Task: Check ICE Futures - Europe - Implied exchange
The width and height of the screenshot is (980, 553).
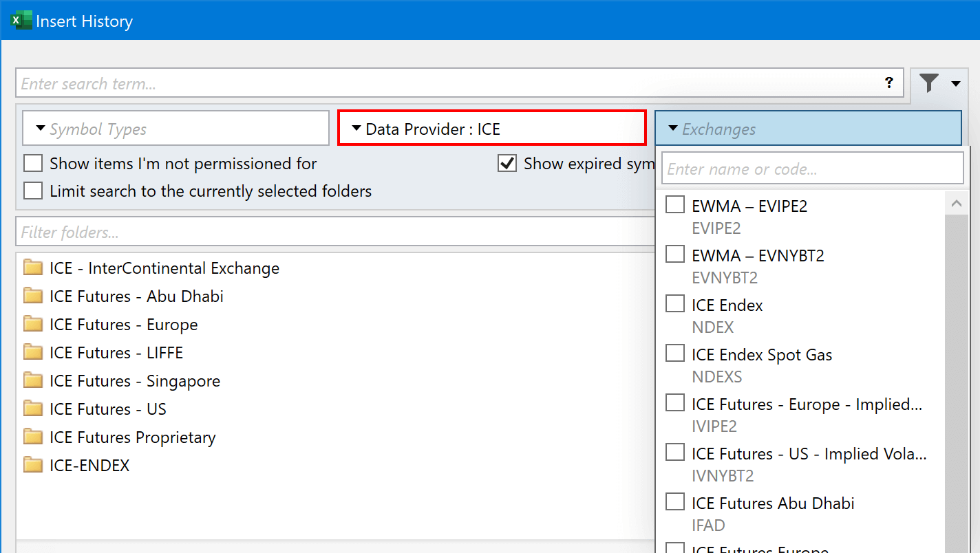Action: (x=675, y=402)
